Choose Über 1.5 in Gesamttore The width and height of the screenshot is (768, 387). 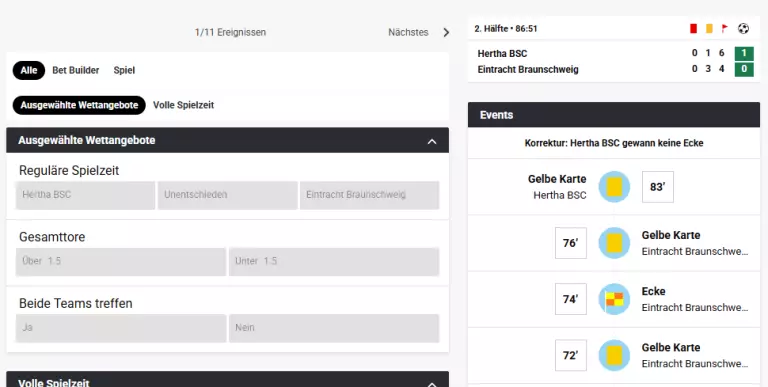coord(121,262)
